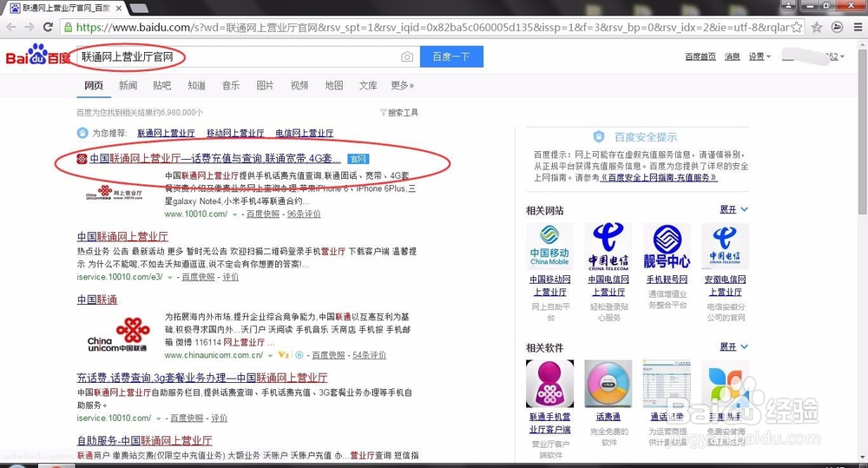Bookmark page with star in address bar
The height and width of the screenshot is (468, 868).
coord(797,27)
